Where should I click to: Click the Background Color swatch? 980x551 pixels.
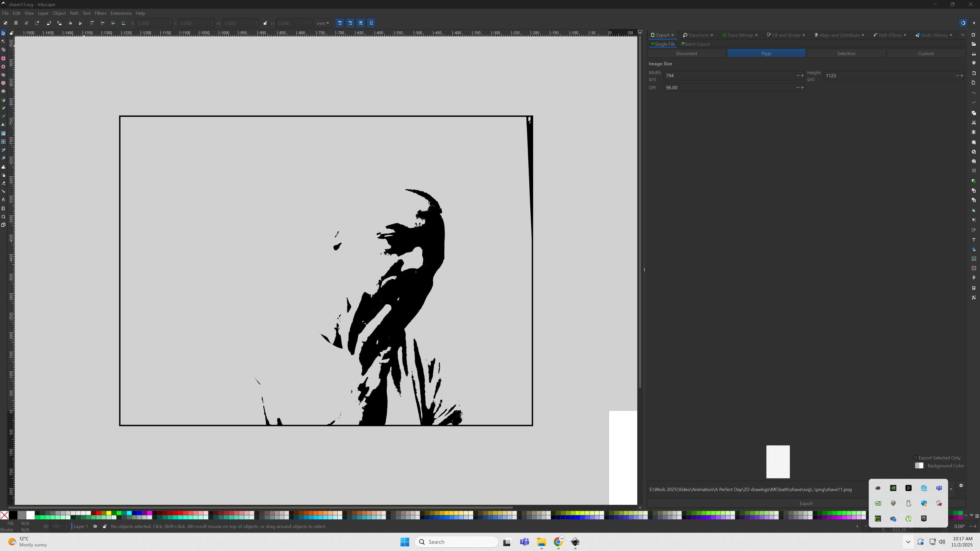pos(919,466)
